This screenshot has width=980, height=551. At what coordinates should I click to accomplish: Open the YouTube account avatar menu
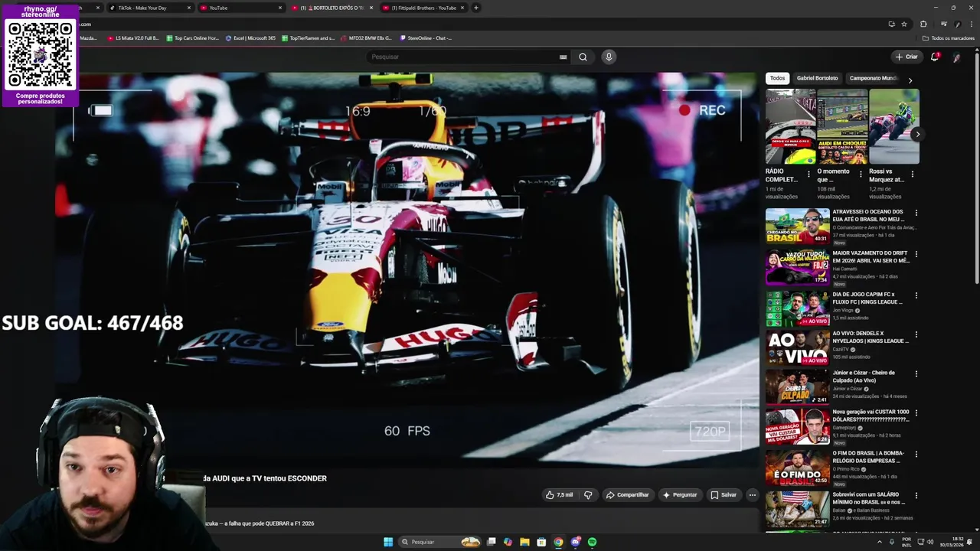coord(956,57)
